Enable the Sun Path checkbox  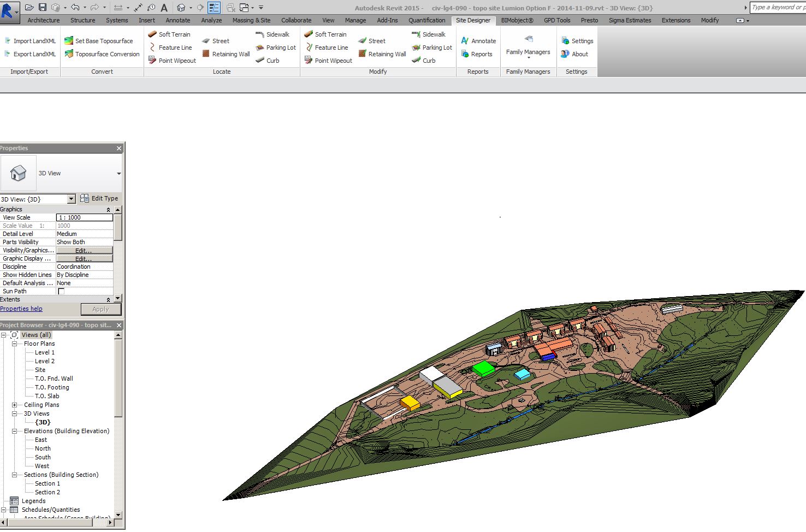coord(61,291)
